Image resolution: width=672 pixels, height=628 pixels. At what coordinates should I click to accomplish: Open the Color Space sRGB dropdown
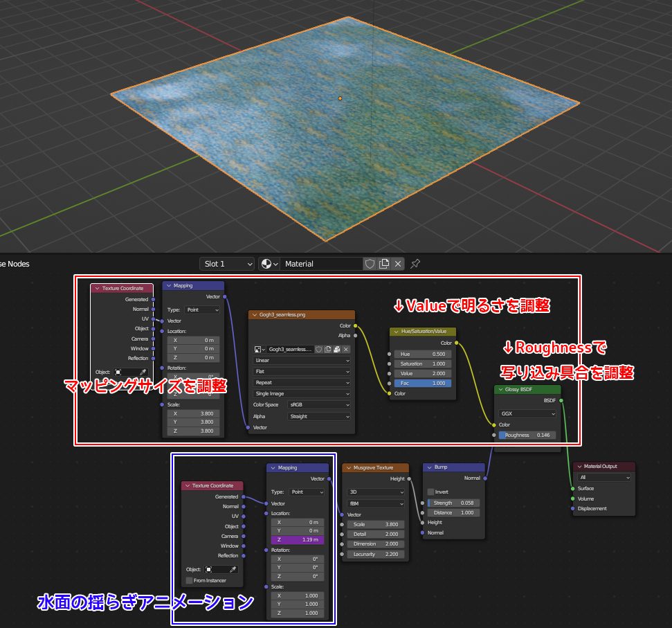click(319, 405)
